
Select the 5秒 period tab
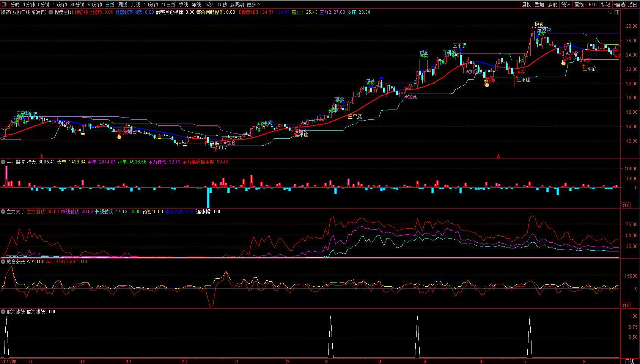(209, 5)
